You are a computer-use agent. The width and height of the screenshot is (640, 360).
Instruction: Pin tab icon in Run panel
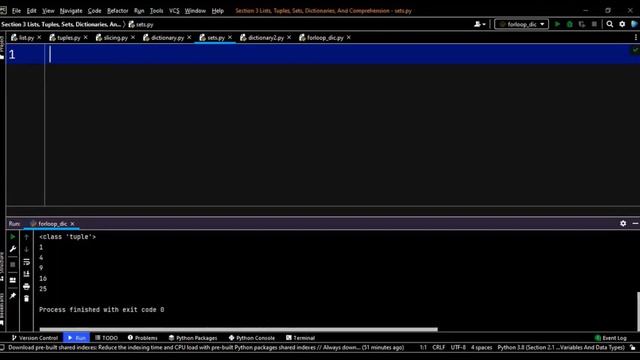[x=13, y=296]
